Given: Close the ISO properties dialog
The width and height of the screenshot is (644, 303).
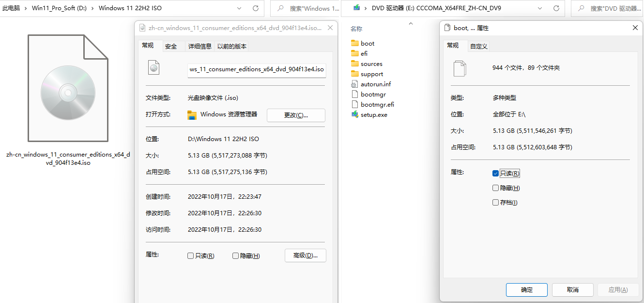Looking at the screenshot, I should pos(331,28).
